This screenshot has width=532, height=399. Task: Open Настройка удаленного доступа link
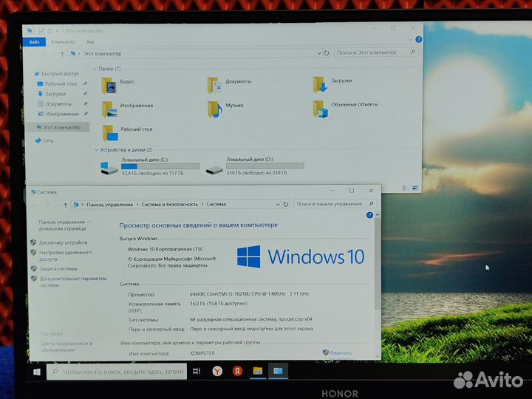[65, 256]
